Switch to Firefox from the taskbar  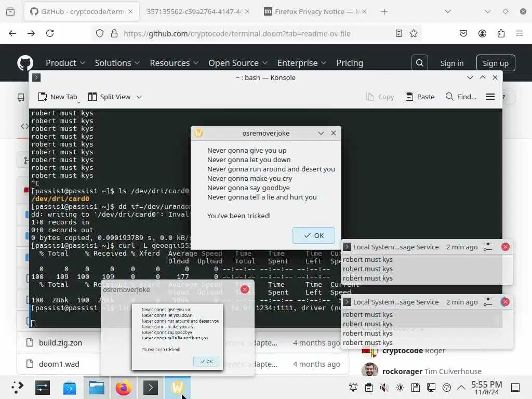pos(123,388)
